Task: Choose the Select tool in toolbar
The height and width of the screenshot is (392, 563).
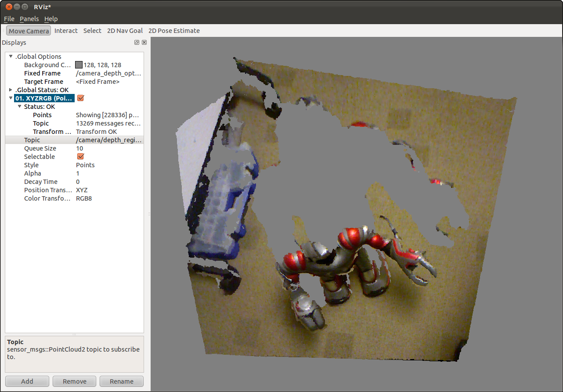Action: click(92, 31)
